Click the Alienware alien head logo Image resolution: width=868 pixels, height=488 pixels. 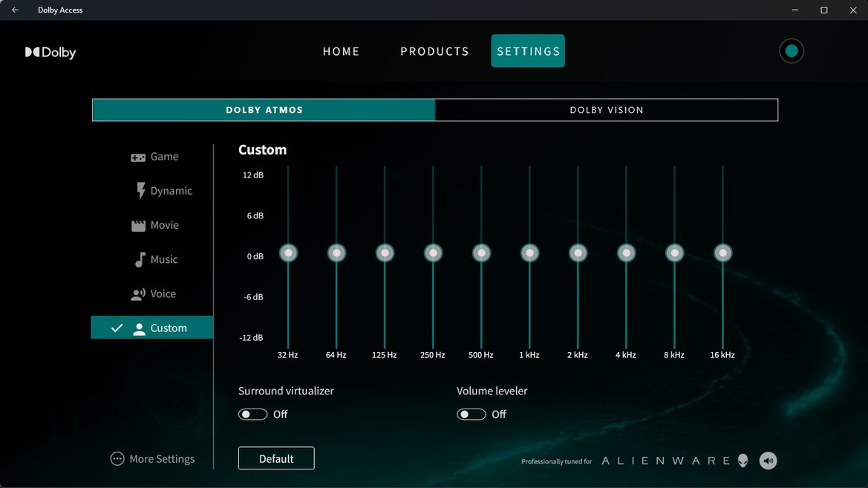click(x=743, y=461)
